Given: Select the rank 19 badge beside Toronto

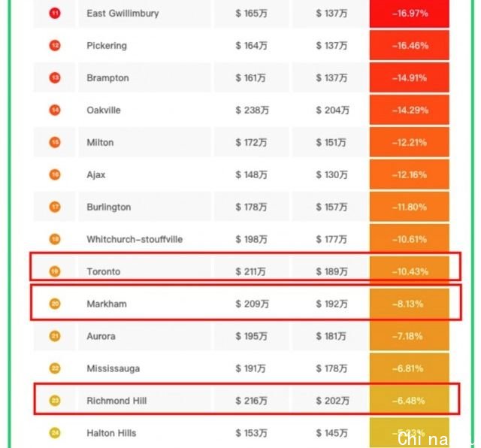Looking at the screenshot, I should pos(55,271).
